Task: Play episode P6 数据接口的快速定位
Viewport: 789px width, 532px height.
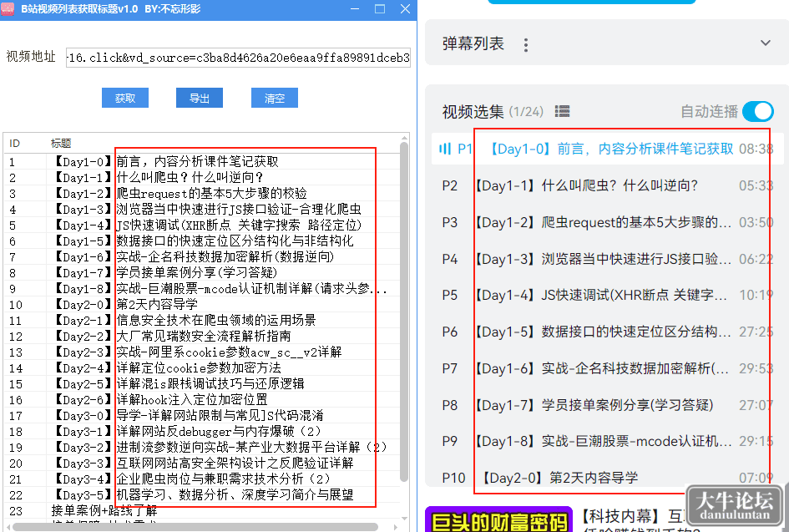Action: point(607,332)
